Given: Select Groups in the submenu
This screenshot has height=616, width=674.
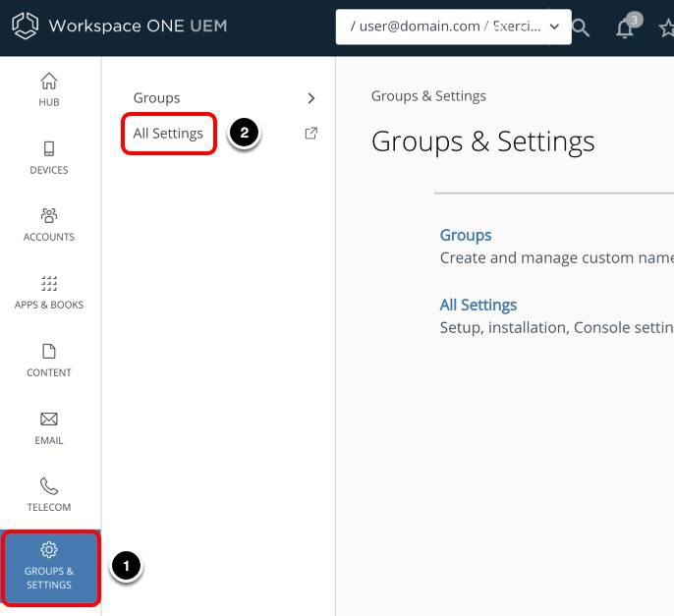Looking at the screenshot, I should point(157,97).
